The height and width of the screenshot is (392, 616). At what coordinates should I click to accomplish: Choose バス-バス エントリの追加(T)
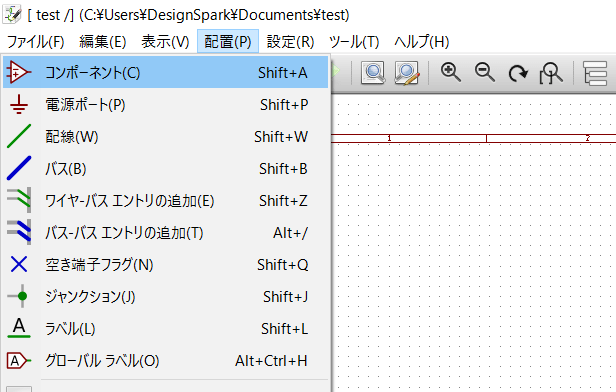pyautogui.click(x=165, y=233)
